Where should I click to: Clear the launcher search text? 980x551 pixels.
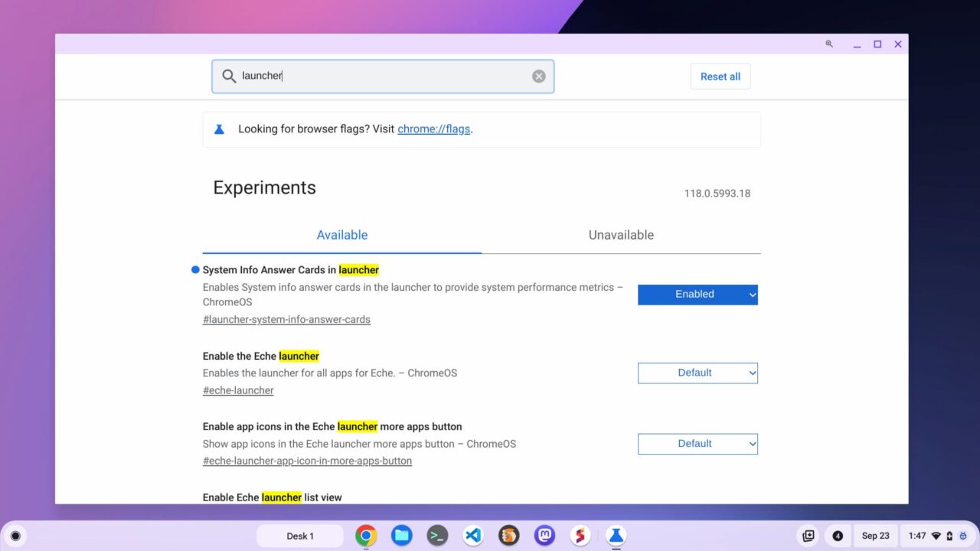539,77
